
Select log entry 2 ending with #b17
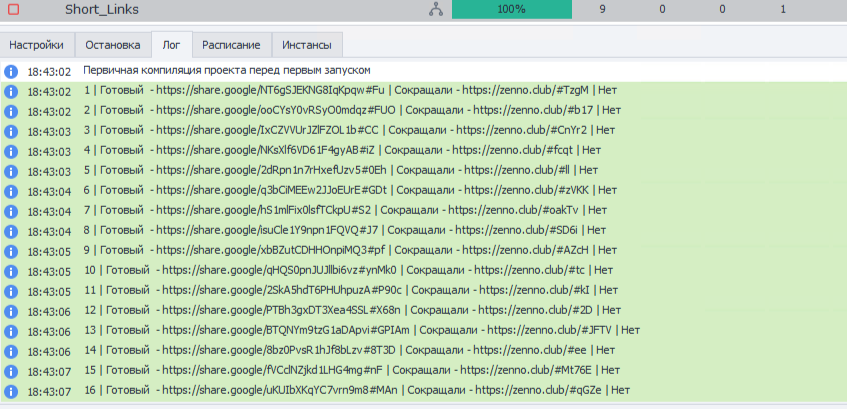tap(352, 110)
